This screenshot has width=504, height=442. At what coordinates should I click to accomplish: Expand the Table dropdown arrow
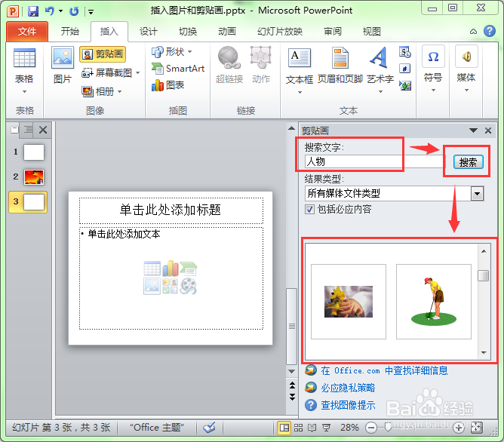coord(24,92)
